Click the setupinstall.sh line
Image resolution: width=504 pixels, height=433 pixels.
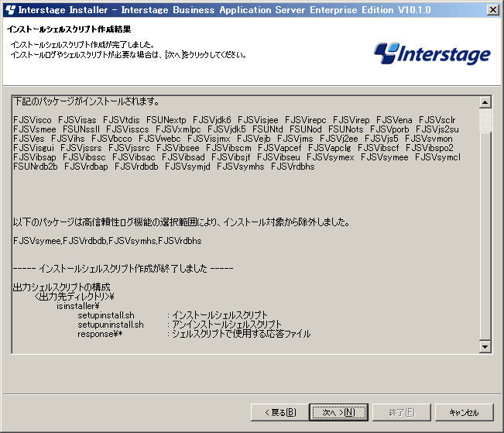tap(106, 315)
